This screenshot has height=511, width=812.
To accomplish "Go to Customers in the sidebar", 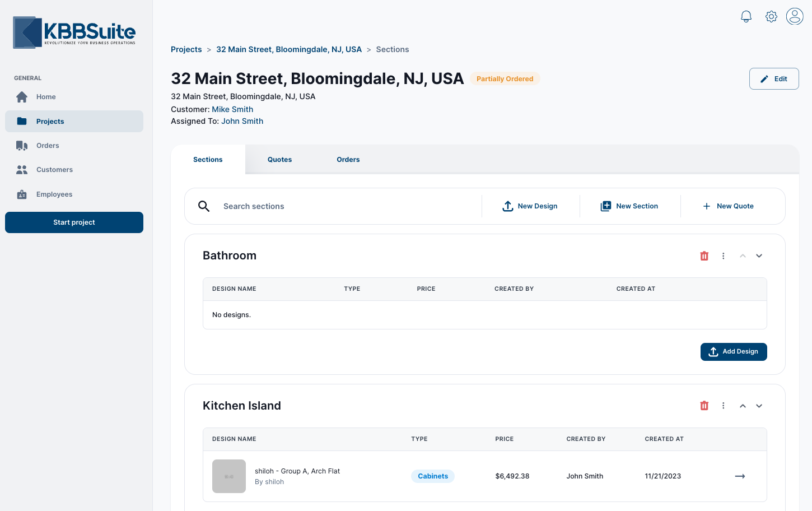I will click(x=54, y=170).
